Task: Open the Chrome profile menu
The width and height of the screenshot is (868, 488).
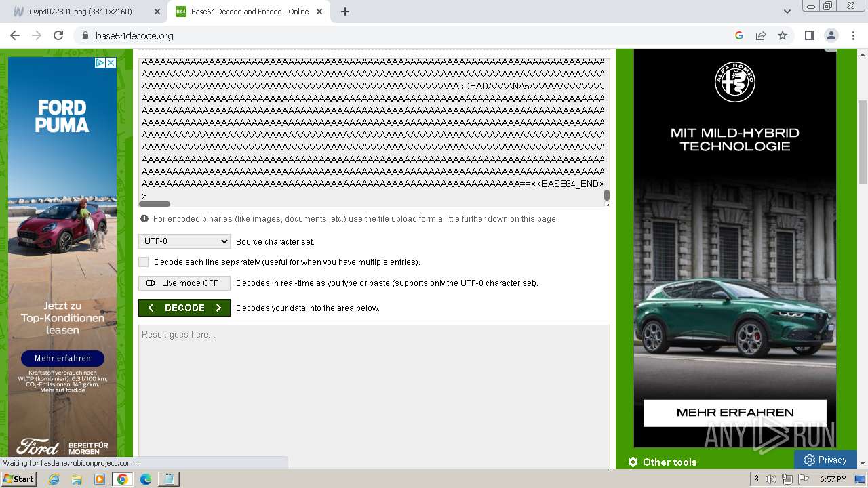Action: [831, 35]
